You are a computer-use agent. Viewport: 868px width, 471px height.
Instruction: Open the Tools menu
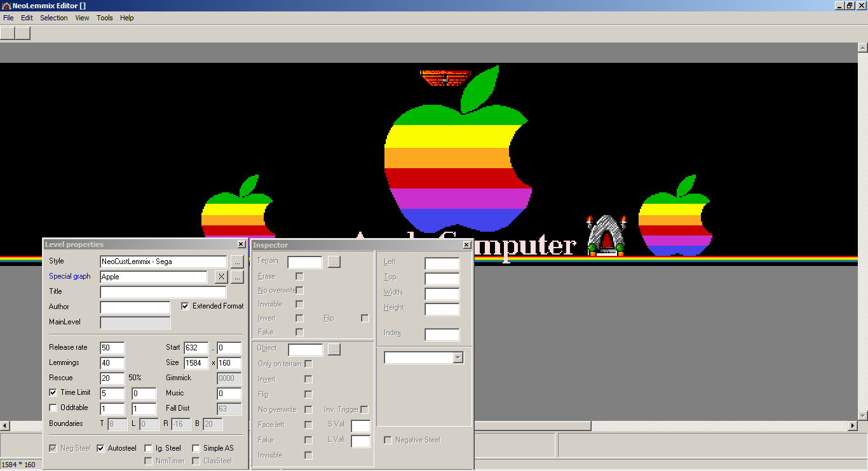[x=105, y=18]
